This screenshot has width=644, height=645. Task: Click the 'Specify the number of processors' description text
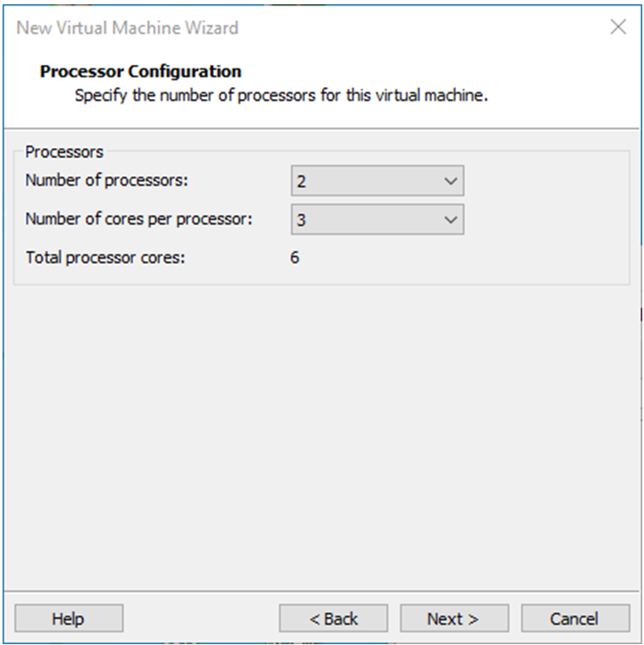[x=281, y=96]
